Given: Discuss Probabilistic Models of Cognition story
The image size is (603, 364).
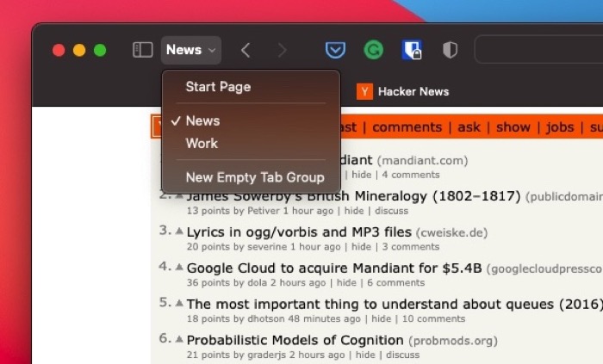Looking at the screenshot, I should (x=402, y=355).
